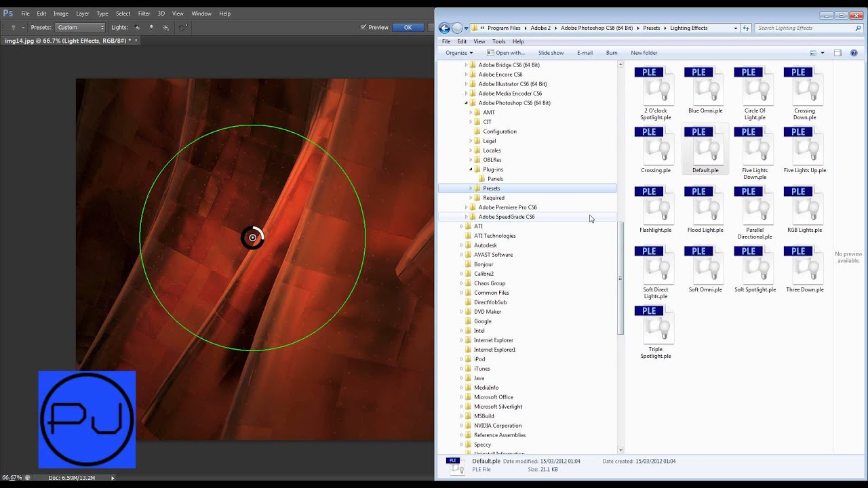The image size is (868, 488).
Task: Select the Adobe SpeedGrade CS6 folder
Action: pyautogui.click(x=507, y=217)
